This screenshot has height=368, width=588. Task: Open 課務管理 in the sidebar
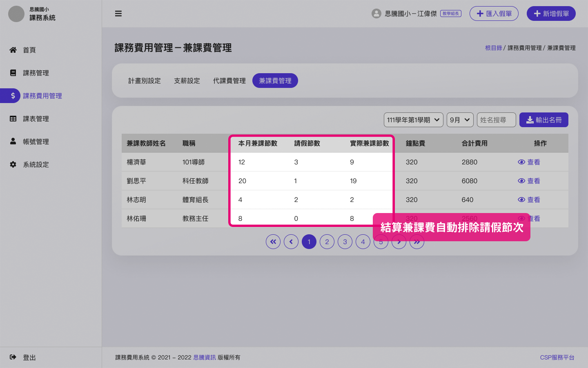pos(36,73)
